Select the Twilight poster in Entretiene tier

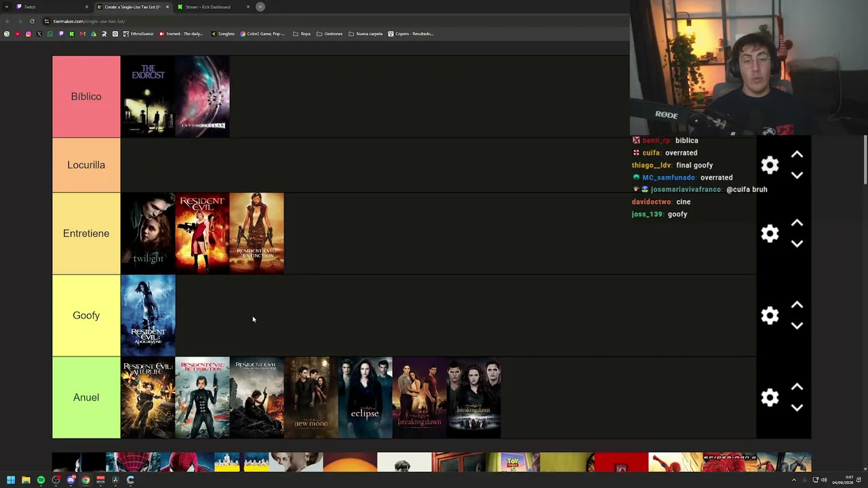coord(148,233)
